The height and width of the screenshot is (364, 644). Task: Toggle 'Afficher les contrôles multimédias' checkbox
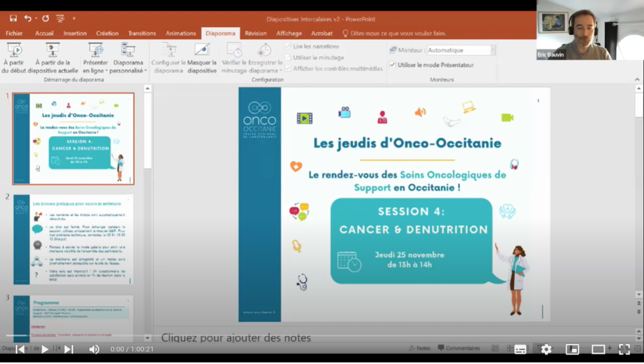tap(288, 68)
